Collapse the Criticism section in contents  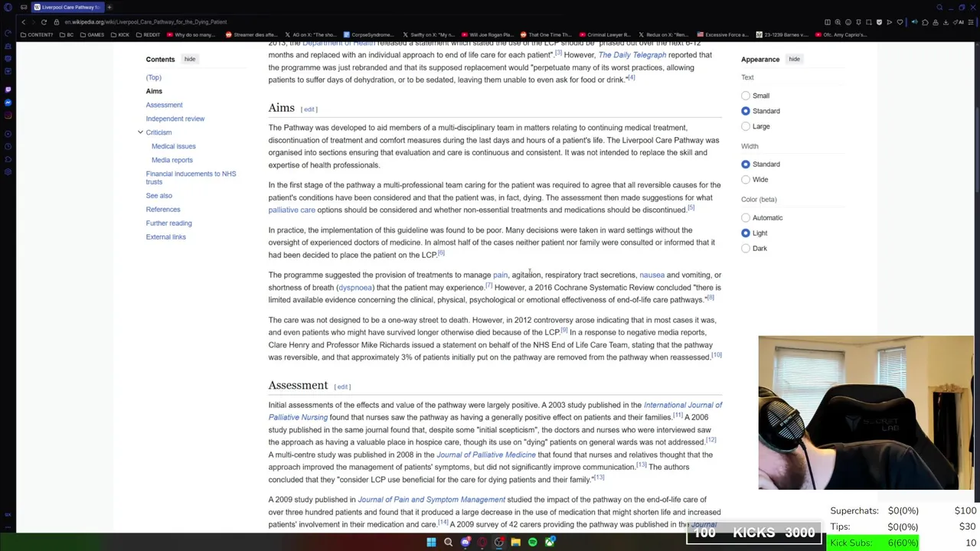point(140,132)
